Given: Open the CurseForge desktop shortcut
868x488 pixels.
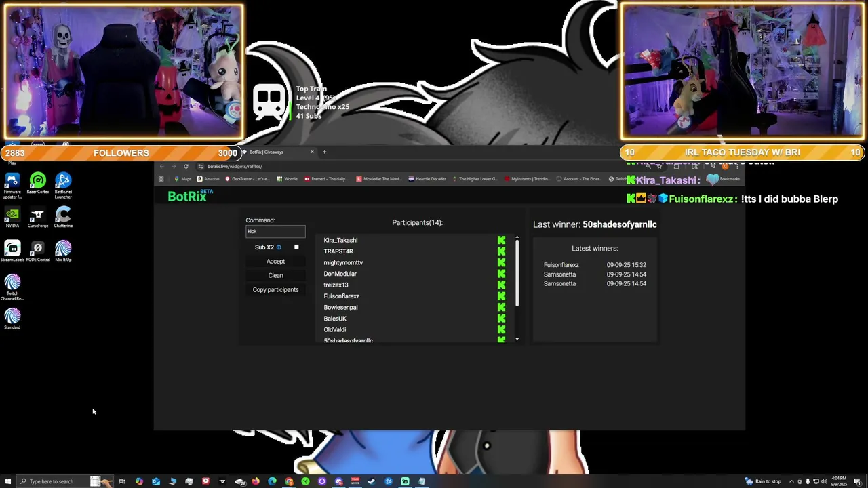Looking at the screenshot, I should (38, 218).
